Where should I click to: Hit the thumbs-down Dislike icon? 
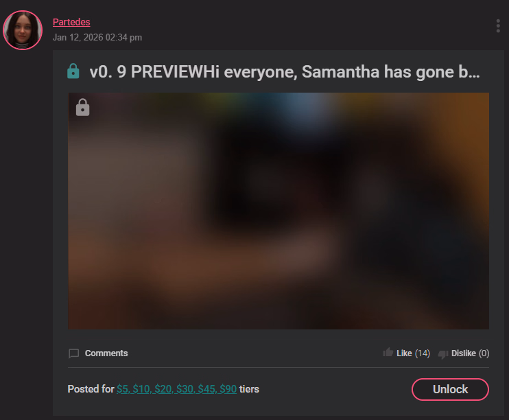pos(443,354)
